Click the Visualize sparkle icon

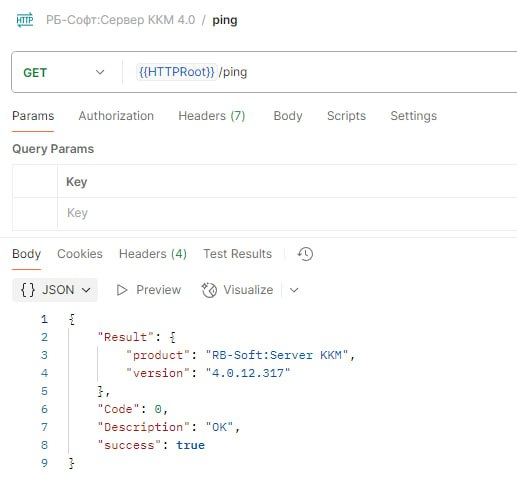coord(209,290)
